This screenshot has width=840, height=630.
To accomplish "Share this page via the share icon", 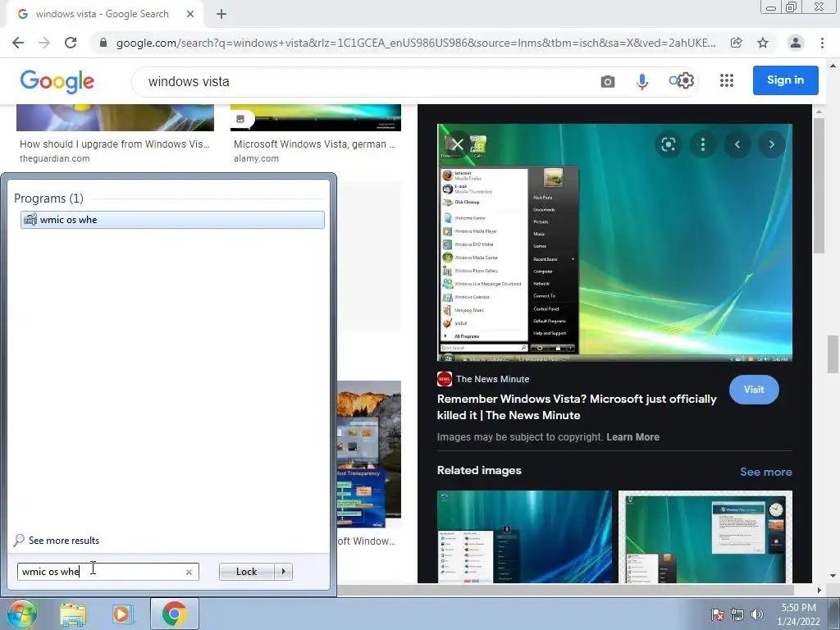I will (x=737, y=43).
